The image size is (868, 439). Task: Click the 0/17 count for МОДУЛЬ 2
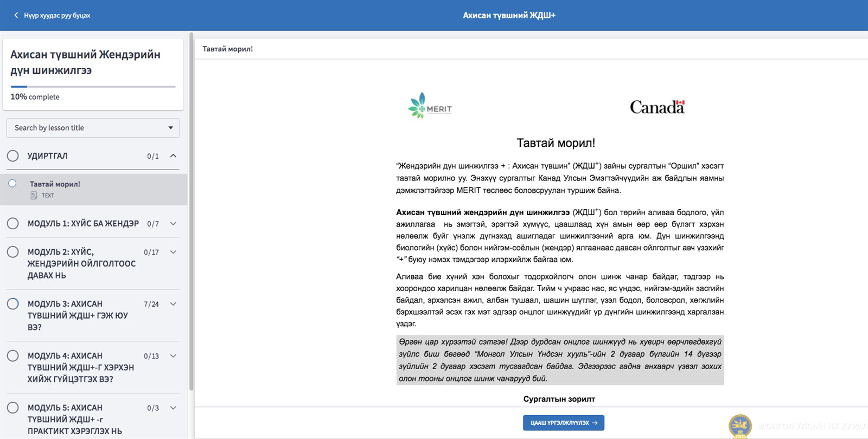click(x=151, y=252)
